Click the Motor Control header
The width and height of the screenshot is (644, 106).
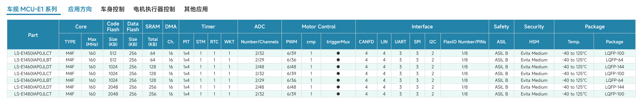click(x=319, y=27)
